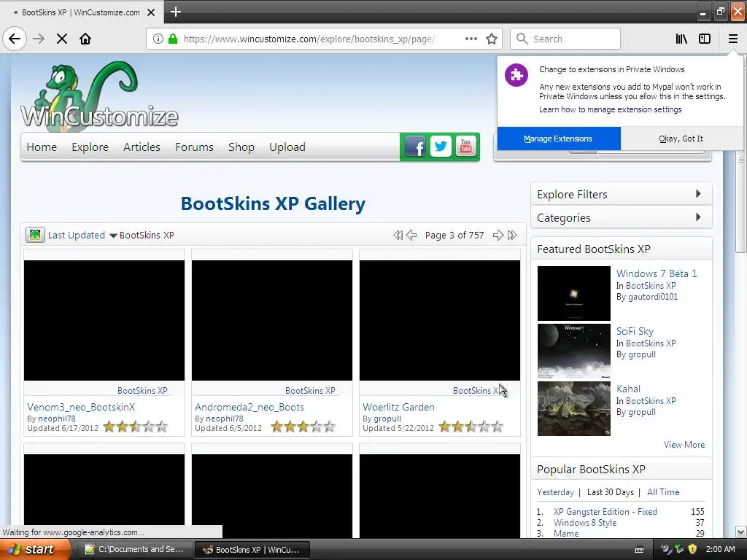Click Kahal thumbnail image
Image resolution: width=747 pixels, height=560 pixels.
[573, 408]
